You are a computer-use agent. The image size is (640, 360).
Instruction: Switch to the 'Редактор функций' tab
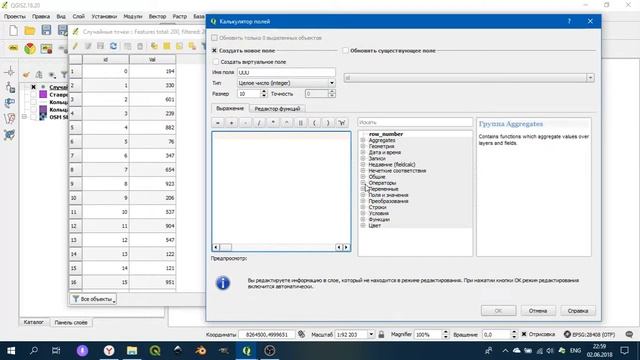coord(277,109)
